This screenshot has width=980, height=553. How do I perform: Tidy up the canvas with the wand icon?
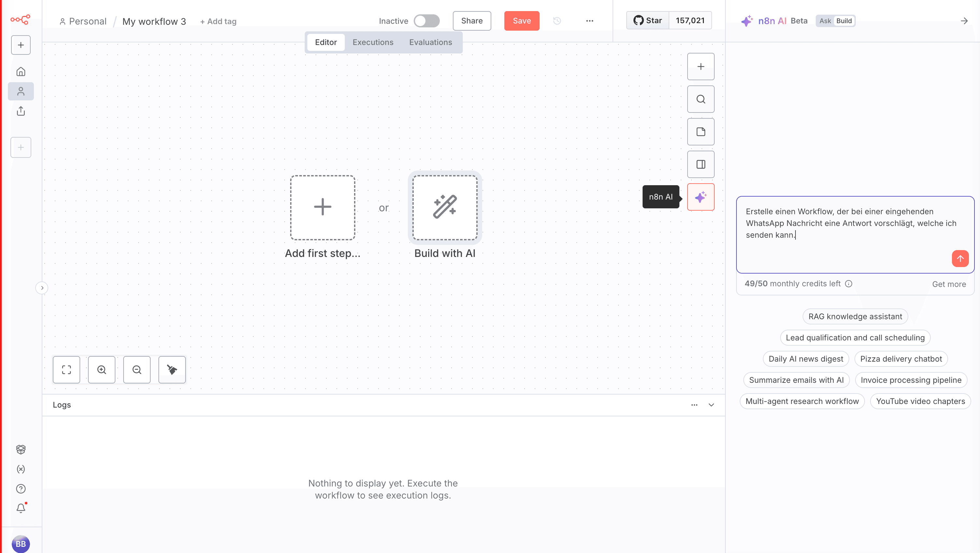coord(171,369)
